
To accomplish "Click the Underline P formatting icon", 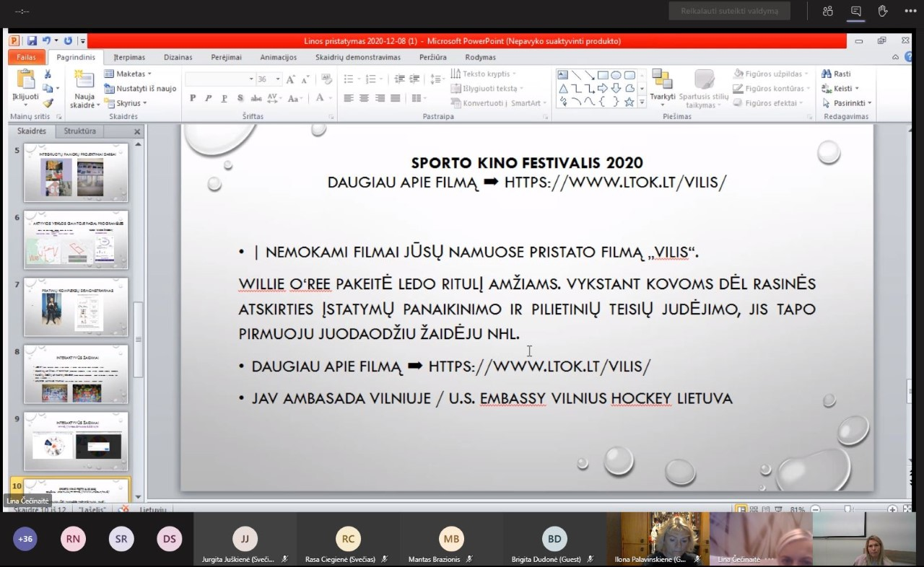I will [225, 99].
